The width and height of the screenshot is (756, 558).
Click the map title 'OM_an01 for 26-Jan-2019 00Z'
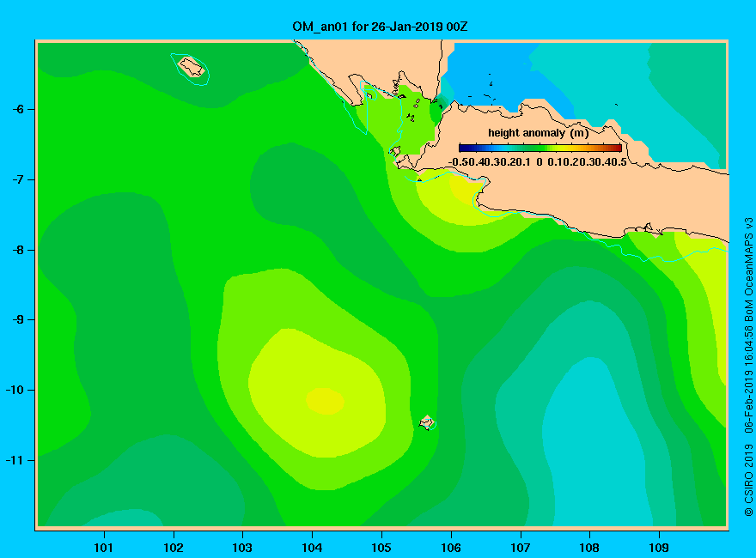point(380,27)
